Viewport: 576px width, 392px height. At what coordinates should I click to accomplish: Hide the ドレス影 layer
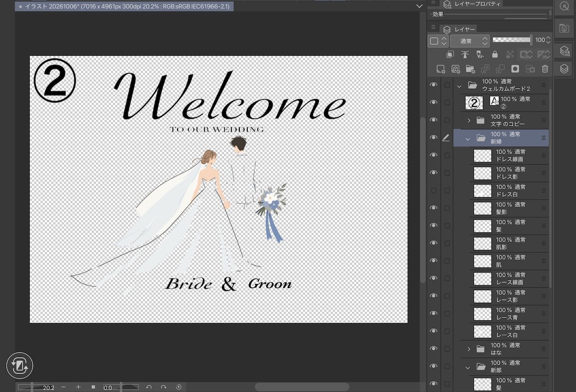coord(433,173)
